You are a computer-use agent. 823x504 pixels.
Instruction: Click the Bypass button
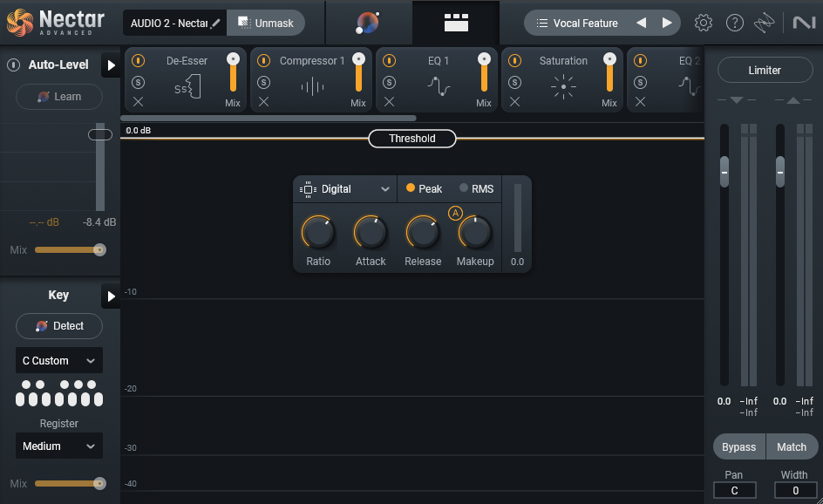point(739,446)
